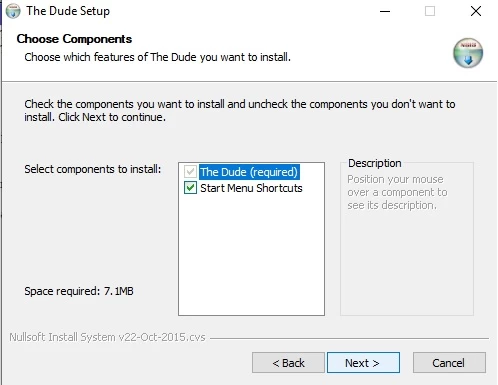Click The Dude Setup title bar icon
498x385 pixels.
point(13,11)
